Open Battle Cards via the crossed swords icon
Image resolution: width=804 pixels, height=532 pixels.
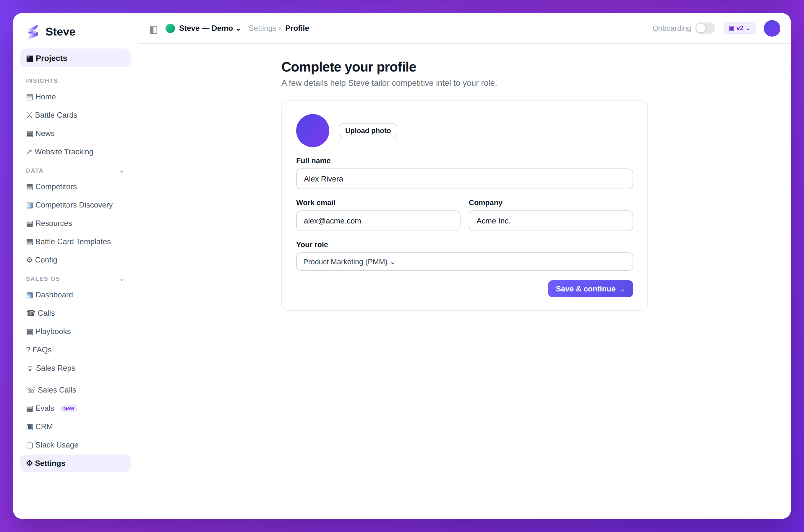tap(30, 115)
